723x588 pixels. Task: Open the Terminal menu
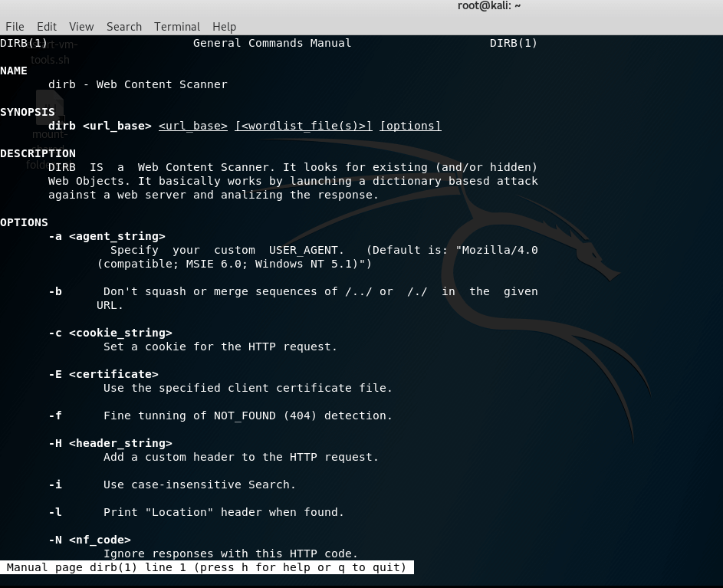(177, 26)
